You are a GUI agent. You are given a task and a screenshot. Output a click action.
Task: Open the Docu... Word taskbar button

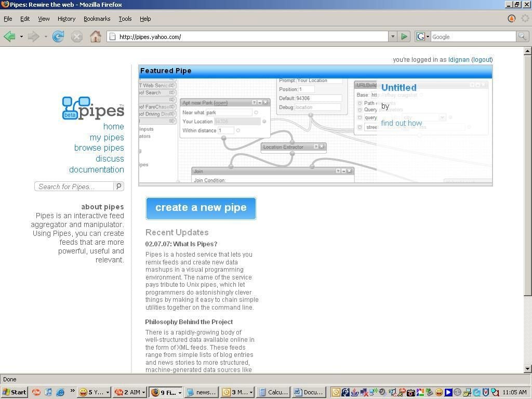(309, 392)
